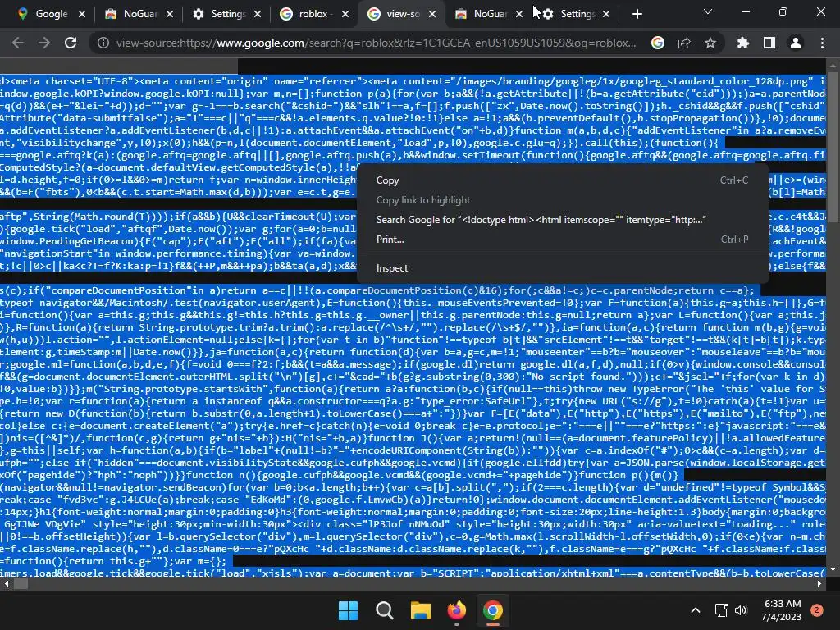Select Search Google for doctype html entry
Viewport: 840px width, 630px height.
[x=563, y=220]
